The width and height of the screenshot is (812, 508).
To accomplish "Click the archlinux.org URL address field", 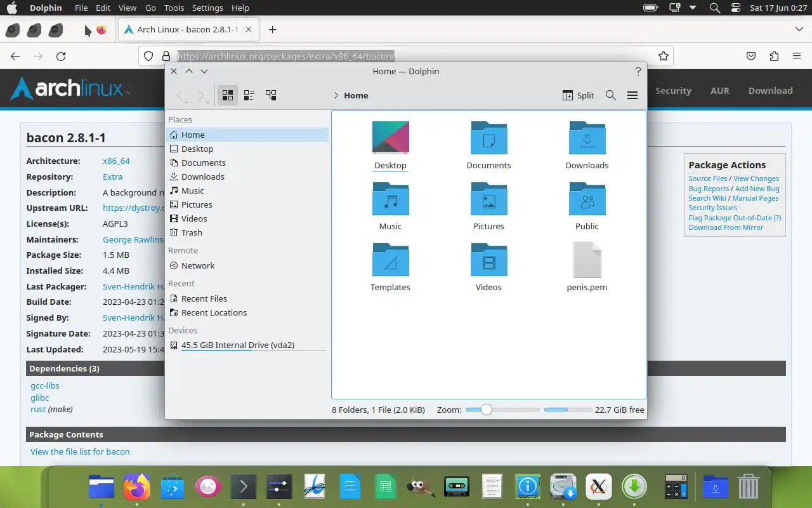I will click(406, 56).
